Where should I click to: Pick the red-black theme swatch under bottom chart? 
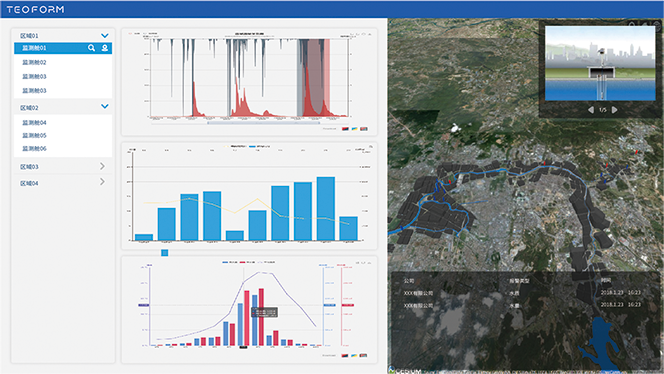pos(345,356)
